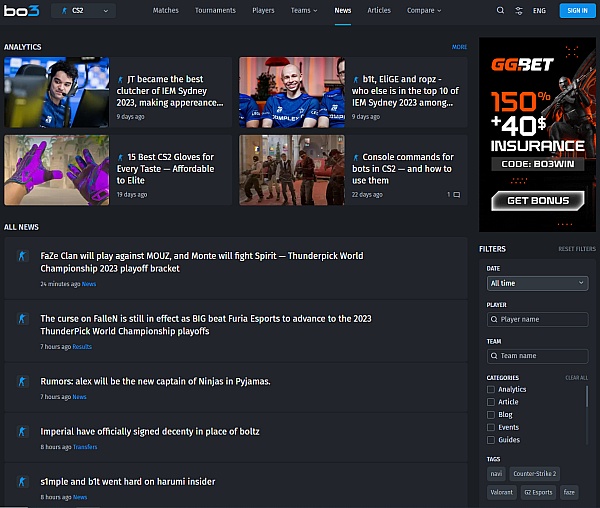600x508 pixels.
Task: Open the All time date dropdown
Action: [x=537, y=283]
